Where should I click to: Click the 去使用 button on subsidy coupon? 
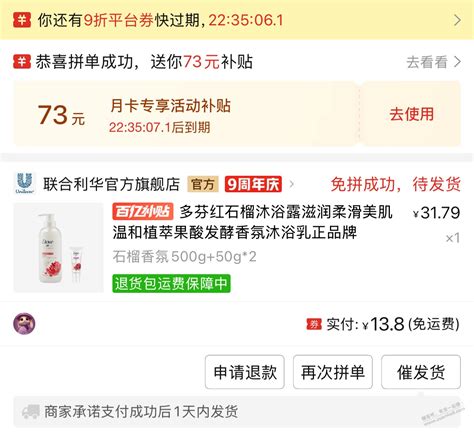[x=411, y=114]
